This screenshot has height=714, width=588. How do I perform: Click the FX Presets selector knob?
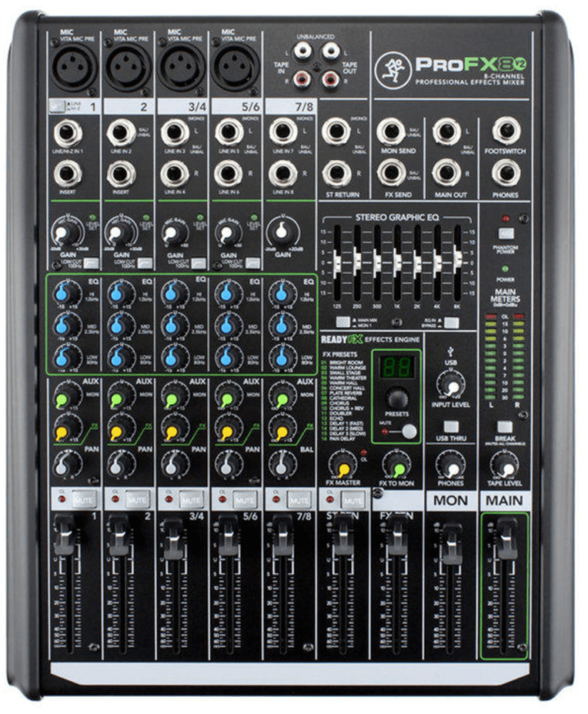[x=397, y=398]
